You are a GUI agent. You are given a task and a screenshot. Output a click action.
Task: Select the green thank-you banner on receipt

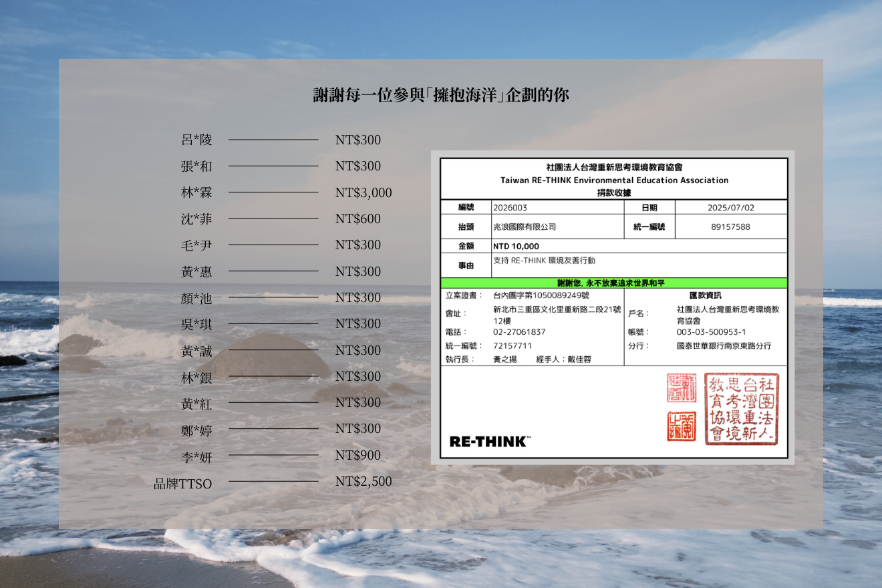pyautogui.click(x=613, y=283)
